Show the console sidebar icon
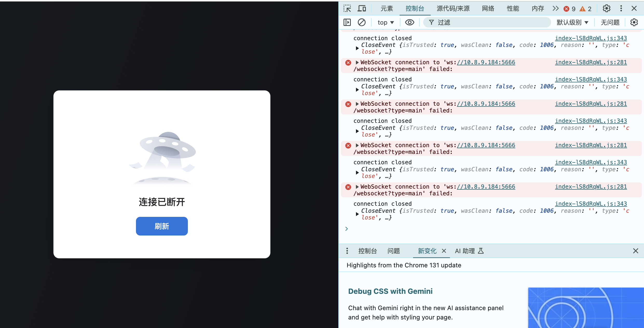 (347, 22)
